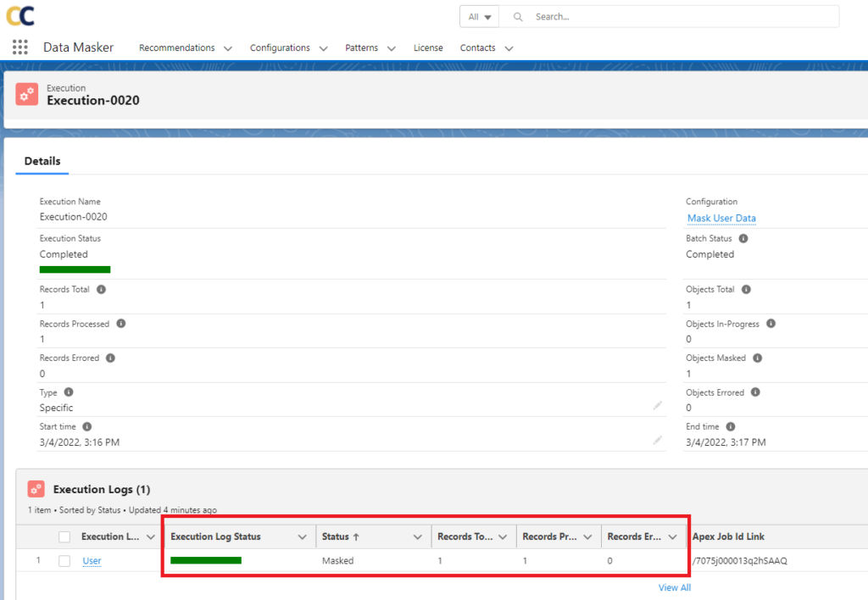Open the All search scope dropdown
The image size is (868, 600).
point(479,16)
